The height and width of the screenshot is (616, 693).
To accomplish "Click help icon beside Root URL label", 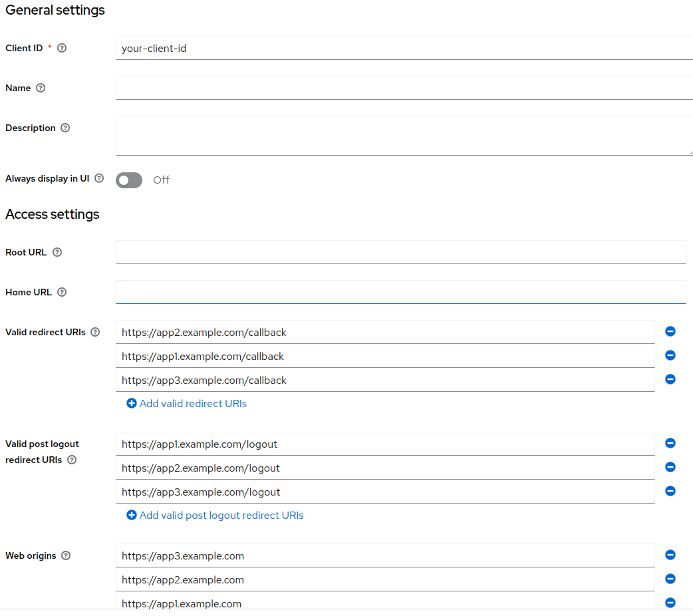I will (x=57, y=252).
